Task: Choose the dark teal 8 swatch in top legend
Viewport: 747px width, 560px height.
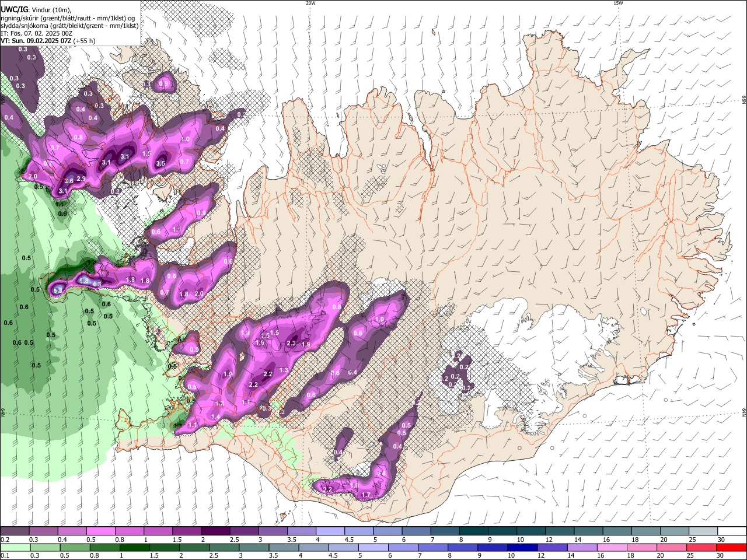Action: click(x=473, y=531)
